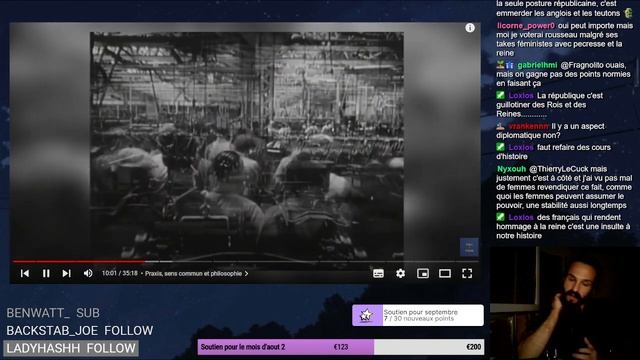Image resolution: width=640 pixels, height=360 pixels.
Task: Click the green badge on Loxlos 'La république' message
Action: pos(500,95)
